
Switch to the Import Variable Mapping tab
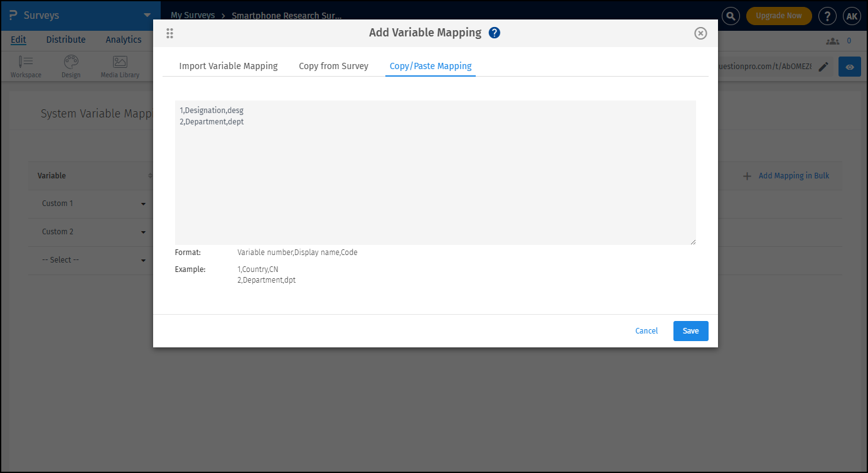228,65
